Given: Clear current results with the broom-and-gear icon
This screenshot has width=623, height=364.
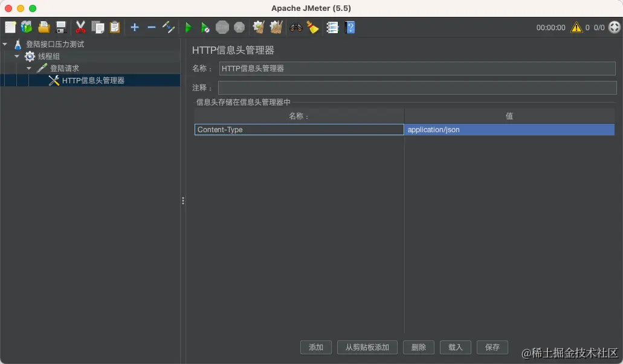Looking at the screenshot, I should click(x=259, y=27).
